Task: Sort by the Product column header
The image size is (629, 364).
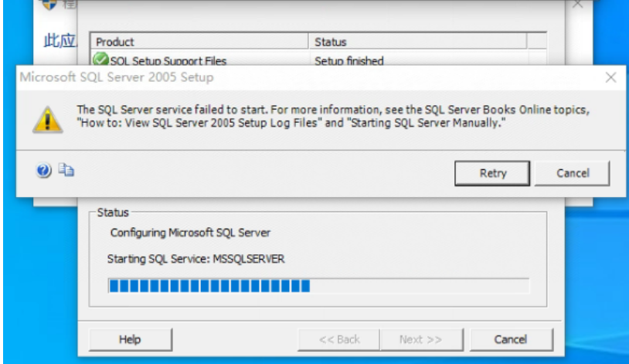Action: [x=200, y=42]
